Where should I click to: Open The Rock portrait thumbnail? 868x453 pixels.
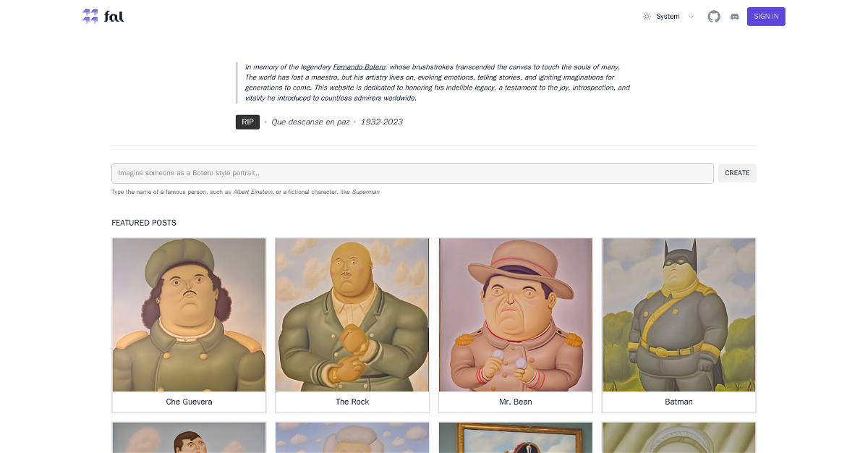click(352, 315)
